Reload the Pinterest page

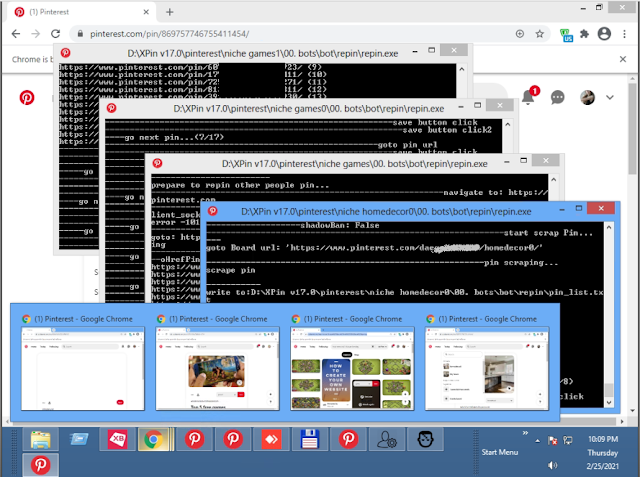tap(56, 34)
